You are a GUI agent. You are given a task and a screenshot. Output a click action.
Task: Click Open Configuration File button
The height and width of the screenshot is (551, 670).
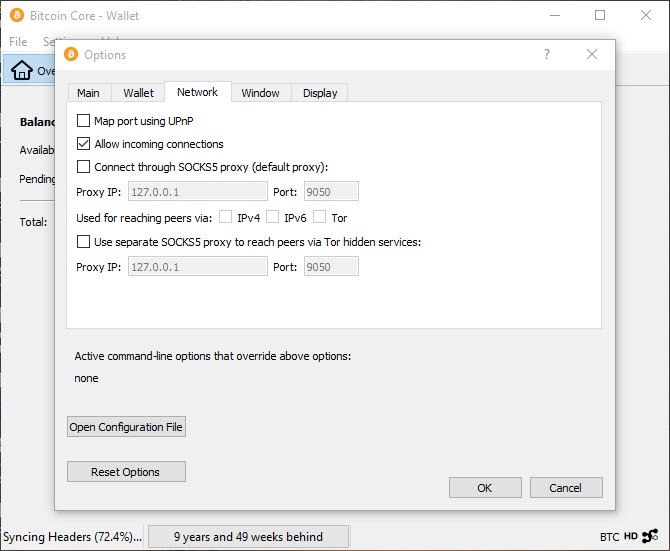tap(126, 427)
